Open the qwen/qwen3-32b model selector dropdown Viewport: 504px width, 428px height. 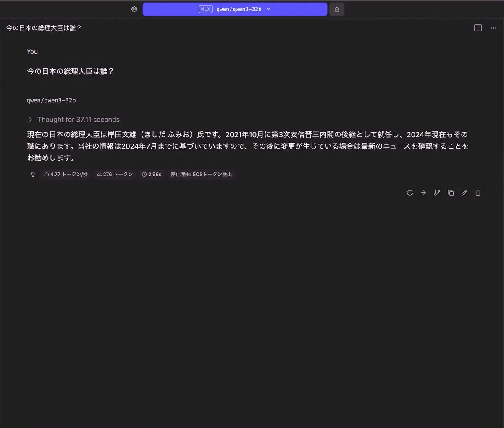[x=235, y=9]
